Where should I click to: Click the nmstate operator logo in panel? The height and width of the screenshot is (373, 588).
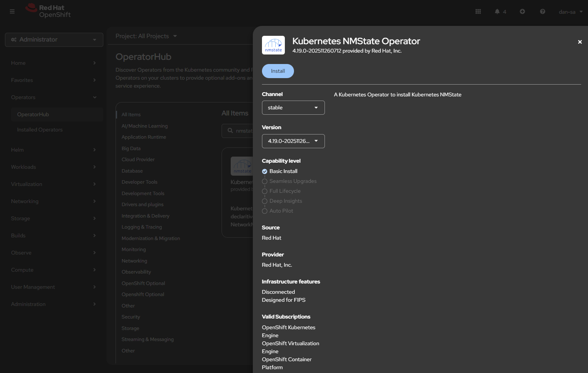tap(273, 45)
